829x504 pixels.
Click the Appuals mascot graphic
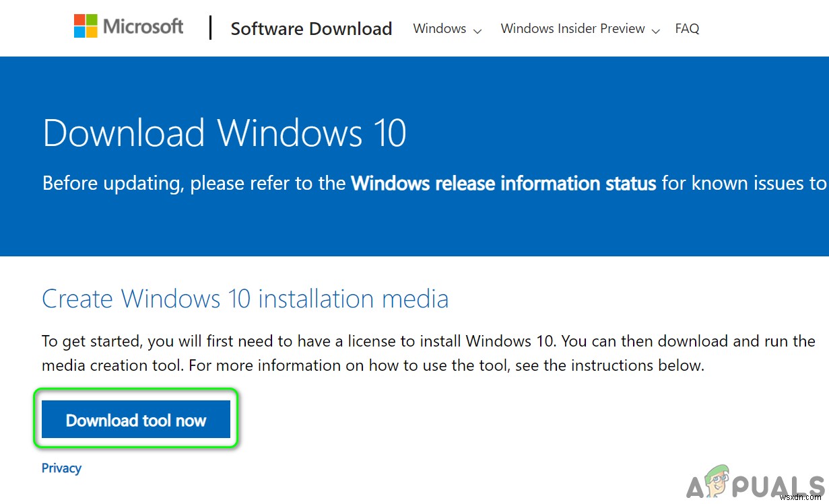716,479
